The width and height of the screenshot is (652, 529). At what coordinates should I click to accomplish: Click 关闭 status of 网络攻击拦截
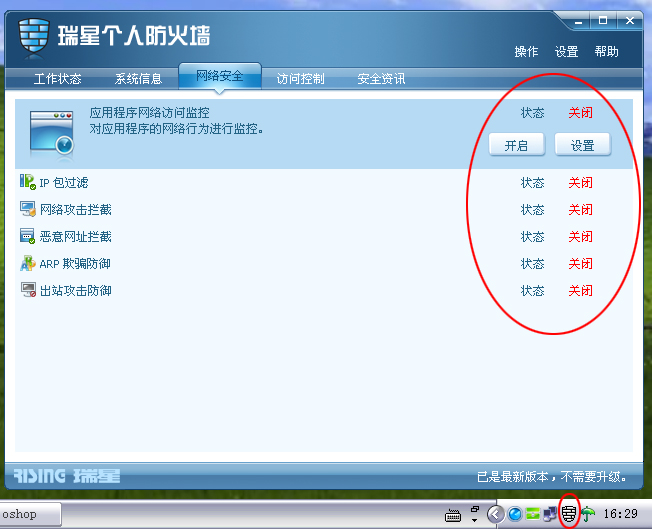(580, 210)
